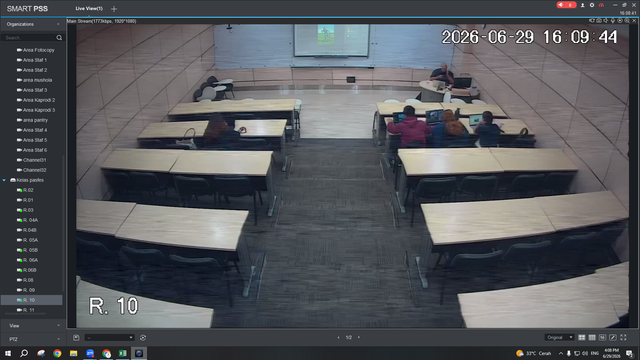The width and height of the screenshot is (640, 360).
Task: Open Windows Start menu
Action: point(8,353)
